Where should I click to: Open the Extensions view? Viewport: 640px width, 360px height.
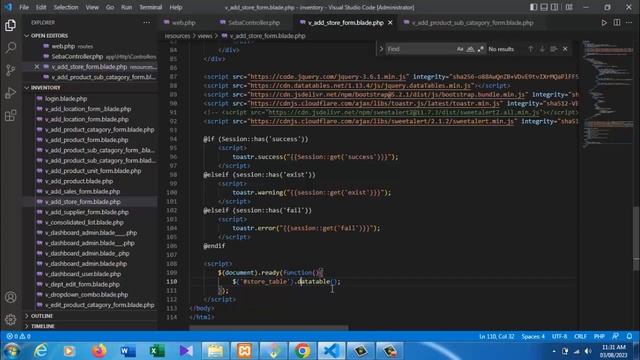(11, 116)
